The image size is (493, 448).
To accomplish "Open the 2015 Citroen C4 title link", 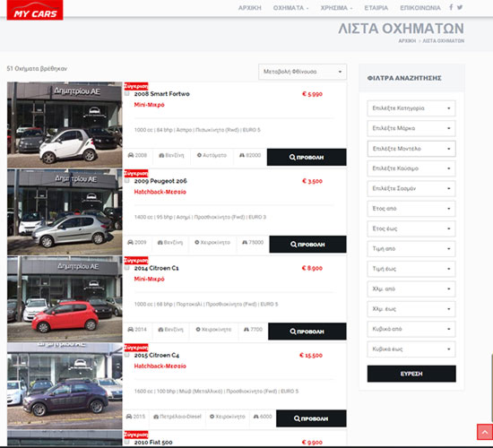I will coord(157,355).
